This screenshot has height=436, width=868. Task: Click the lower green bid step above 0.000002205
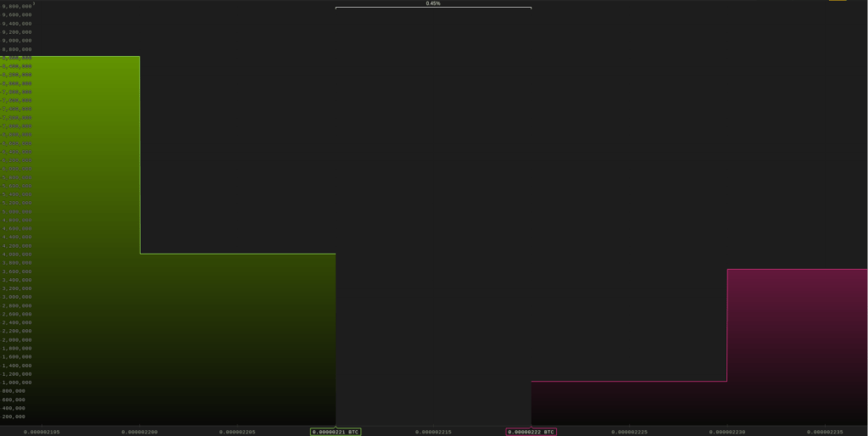tap(238, 339)
